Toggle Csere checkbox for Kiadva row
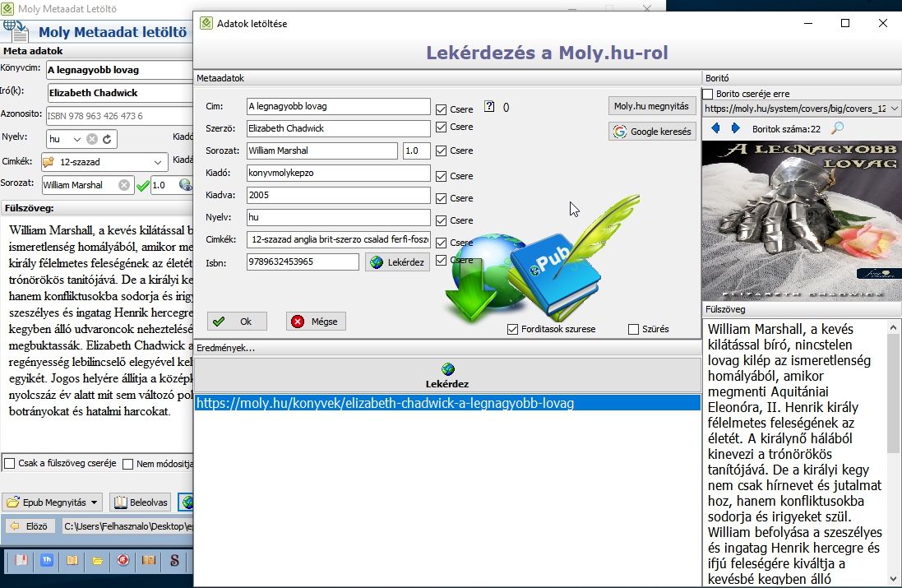 tap(442, 198)
